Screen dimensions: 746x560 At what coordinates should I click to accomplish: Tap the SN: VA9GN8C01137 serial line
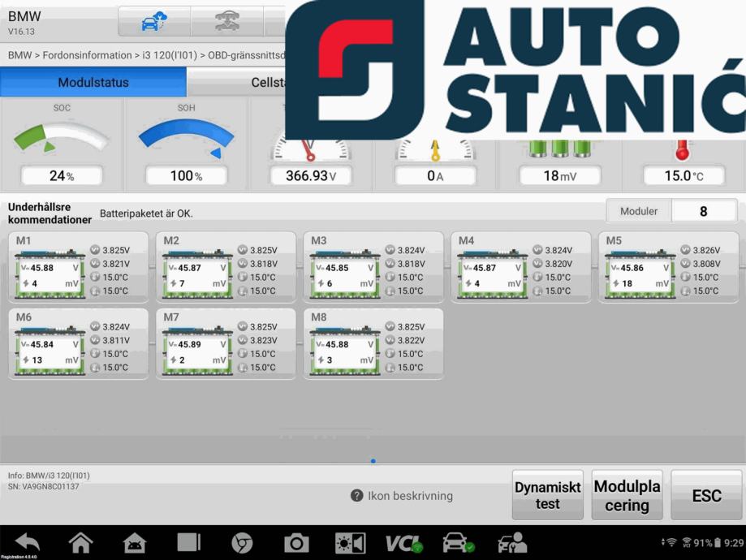click(43, 486)
